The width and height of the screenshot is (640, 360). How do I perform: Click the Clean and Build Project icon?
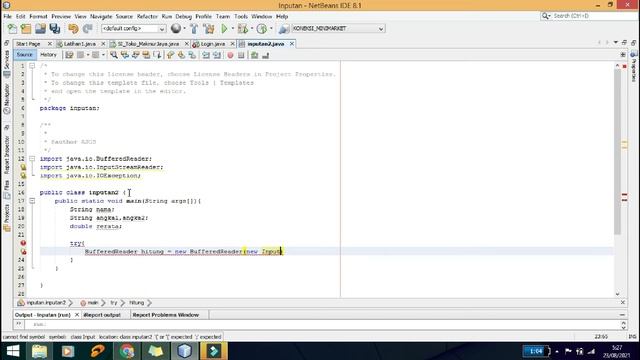pyautogui.click(x=209, y=29)
